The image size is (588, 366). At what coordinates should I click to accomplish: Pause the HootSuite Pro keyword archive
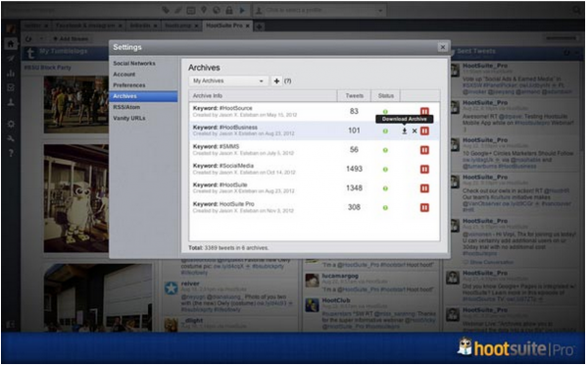click(424, 208)
